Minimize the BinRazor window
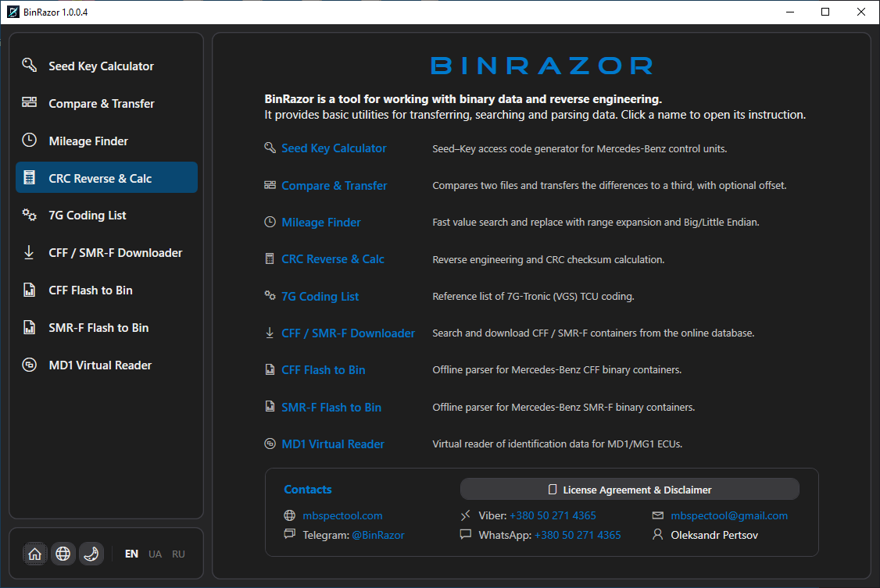Screen dimensions: 880x588 tap(790, 12)
